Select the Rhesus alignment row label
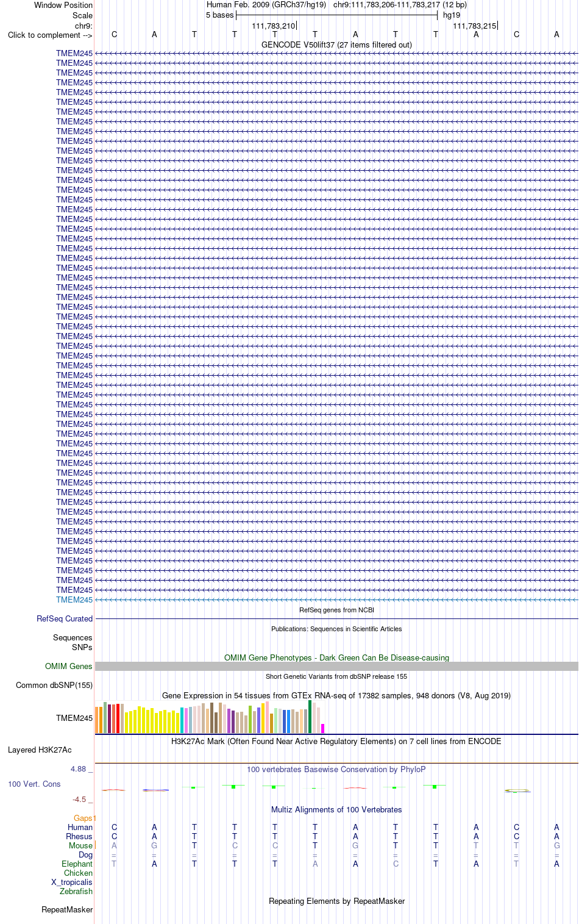Image resolution: width=579 pixels, height=924 pixels. click(x=79, y=836)
